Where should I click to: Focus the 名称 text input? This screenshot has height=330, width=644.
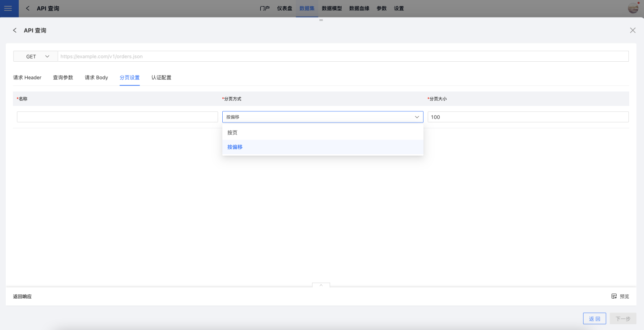coord(117,117)
